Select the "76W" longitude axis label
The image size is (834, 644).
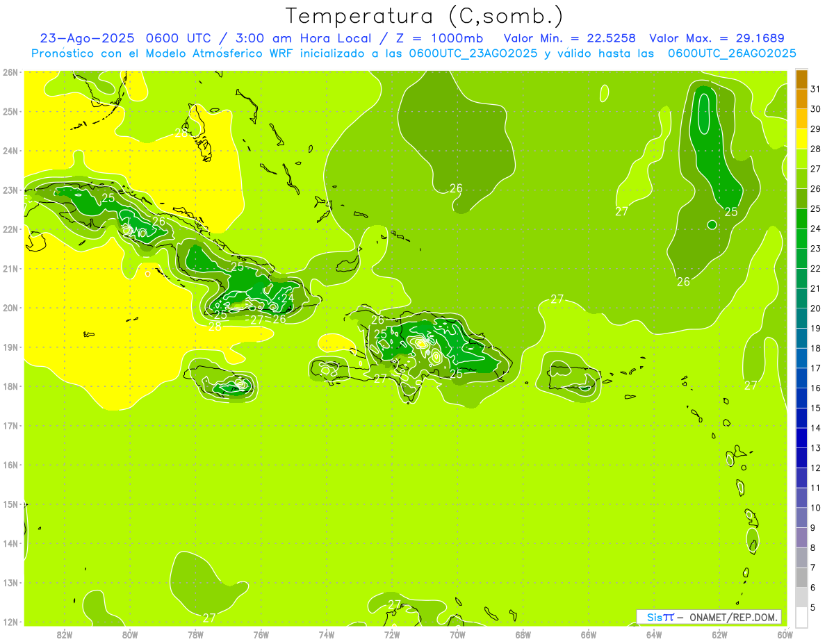pyautogui.click(x=261, y=634)
